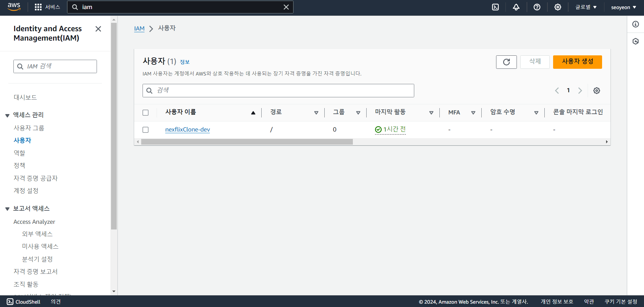This screenshot has height=307, width=644.
Task: Sort by the 암호 수명 column arrow
Action: pyautogui.click(x=536, y=113)
